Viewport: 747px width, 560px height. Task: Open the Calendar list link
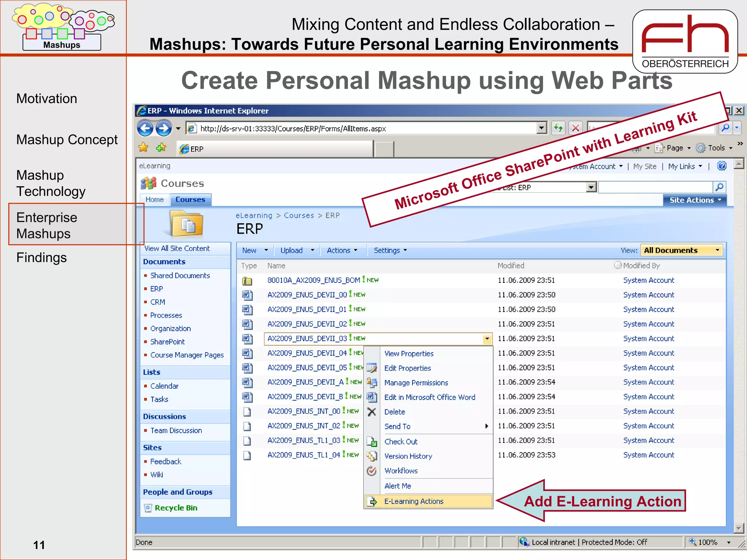(x=165, y=386)
